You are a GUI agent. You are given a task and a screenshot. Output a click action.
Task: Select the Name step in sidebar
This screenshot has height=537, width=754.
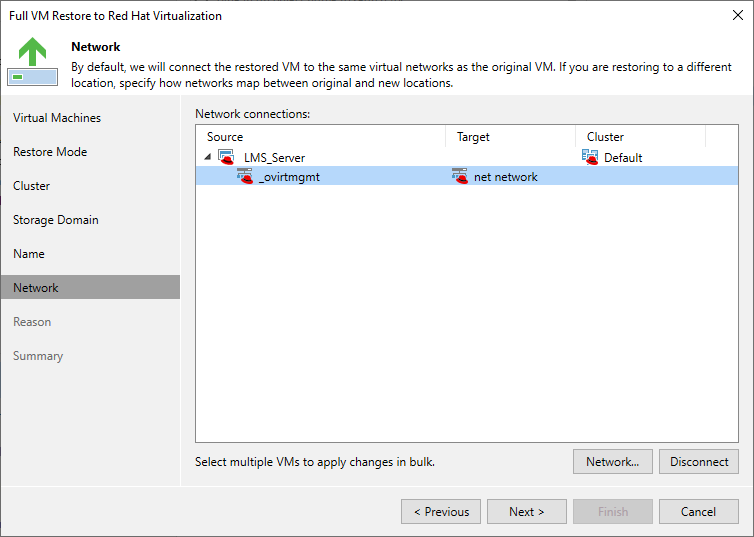point(29,254)
